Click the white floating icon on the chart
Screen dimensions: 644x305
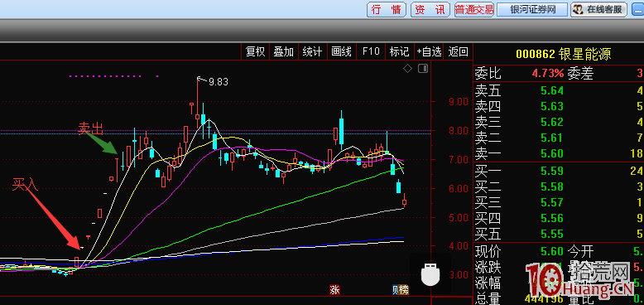tap(430, 274)
